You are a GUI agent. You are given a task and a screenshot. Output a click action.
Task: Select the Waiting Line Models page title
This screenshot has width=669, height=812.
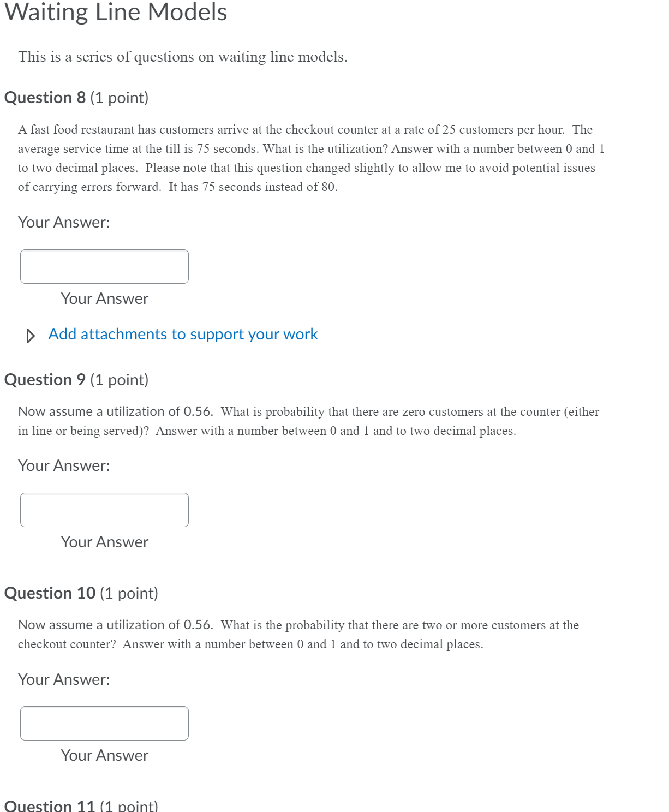pos(116,12)
